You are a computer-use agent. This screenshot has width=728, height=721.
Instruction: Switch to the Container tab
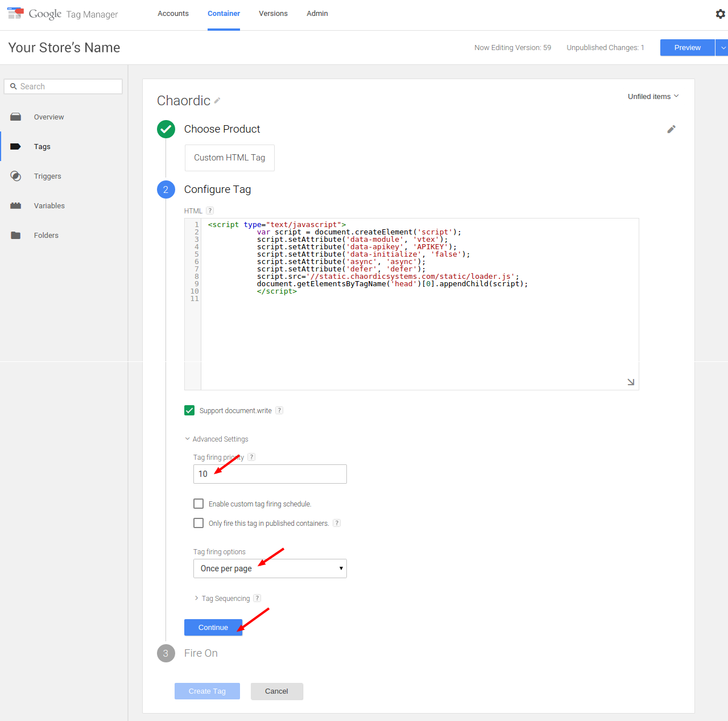[x=224, y=14]
